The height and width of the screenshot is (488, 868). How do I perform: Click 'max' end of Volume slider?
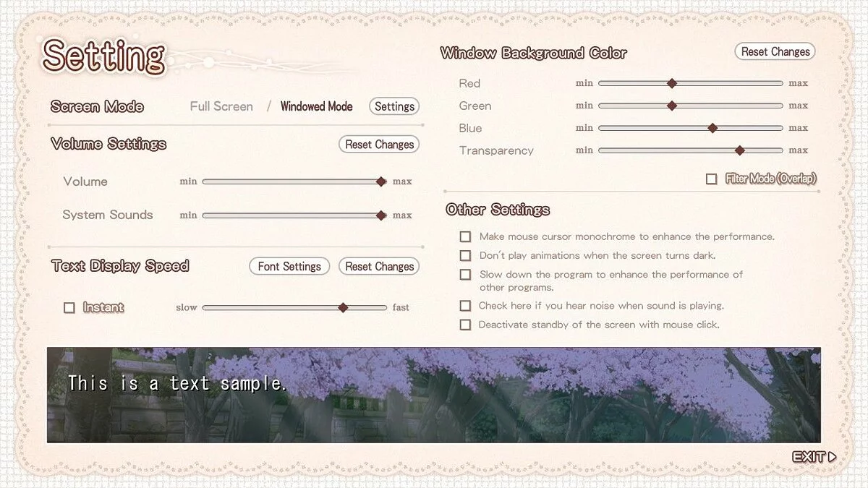pyautogui.click(x=402, y=181)
